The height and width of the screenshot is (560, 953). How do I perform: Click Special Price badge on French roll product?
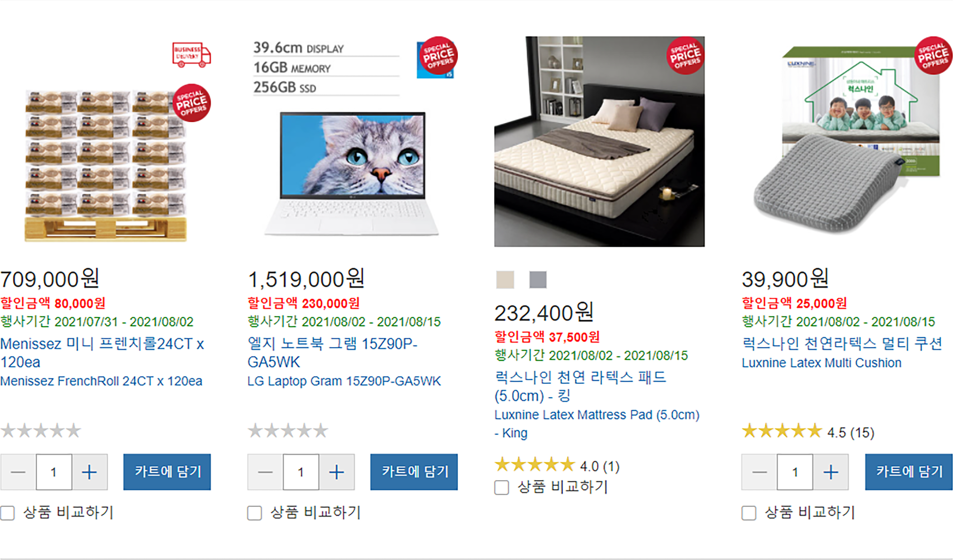(x=192, y=103)
